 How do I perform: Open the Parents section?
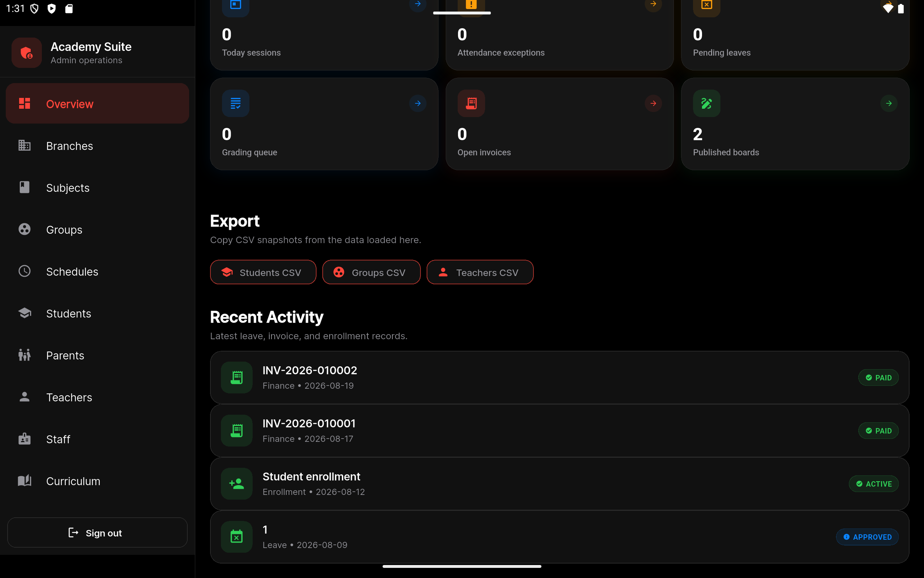[97, 355]
